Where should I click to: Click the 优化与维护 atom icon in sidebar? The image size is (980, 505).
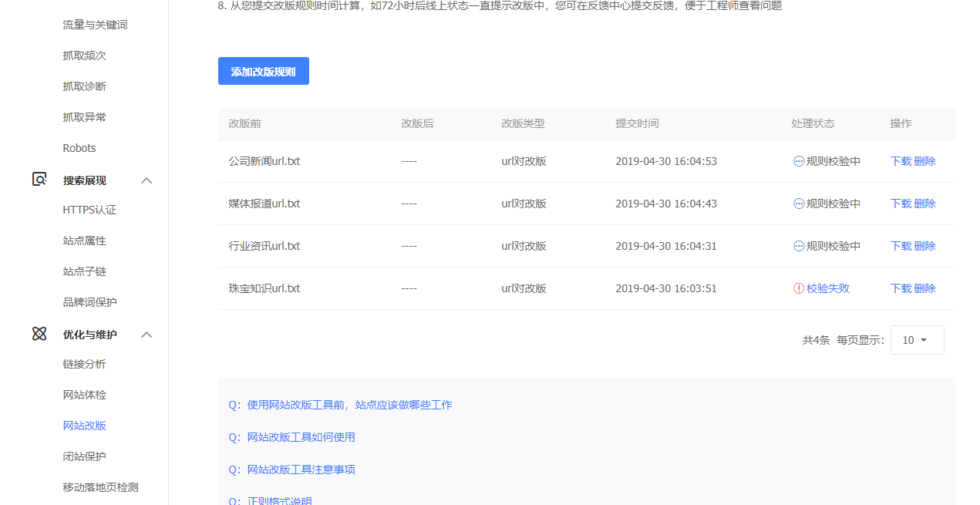point(39,334)
